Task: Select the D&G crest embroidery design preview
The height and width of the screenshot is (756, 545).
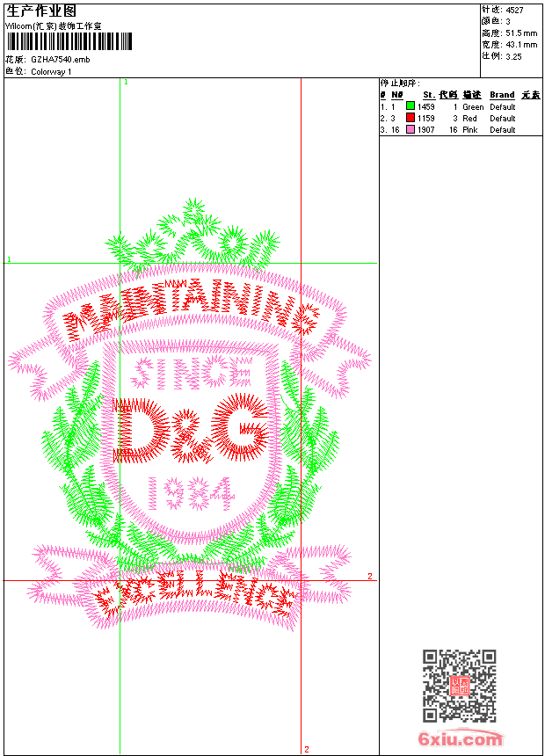Action: [x=190, y=415]
